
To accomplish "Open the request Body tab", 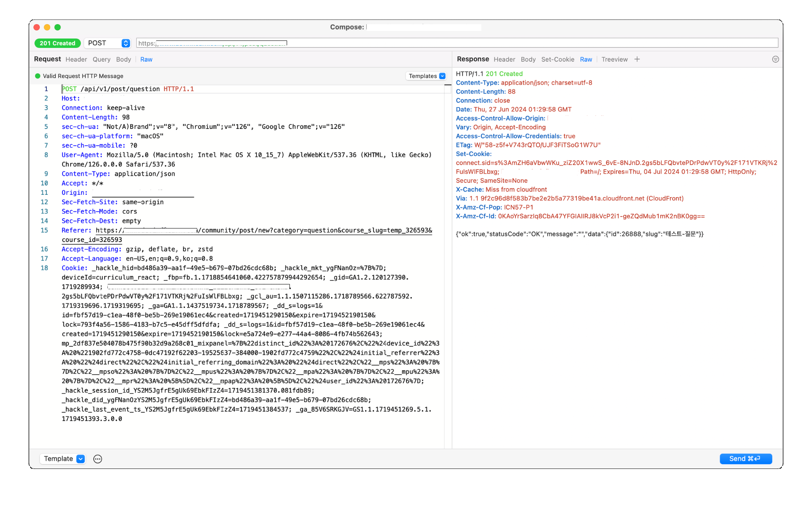I will coord(123,59).
